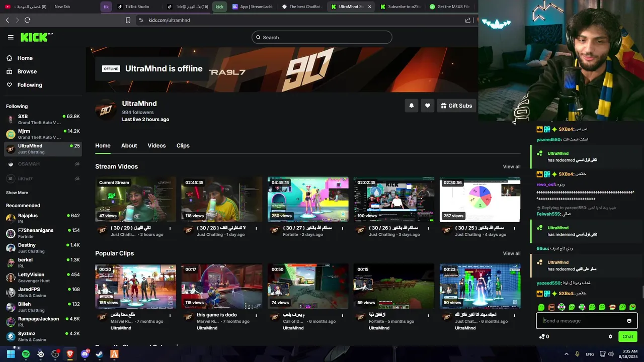This screenshot has width=644, height=362.
Task: Click the Search field
Action: click(322, 37)
